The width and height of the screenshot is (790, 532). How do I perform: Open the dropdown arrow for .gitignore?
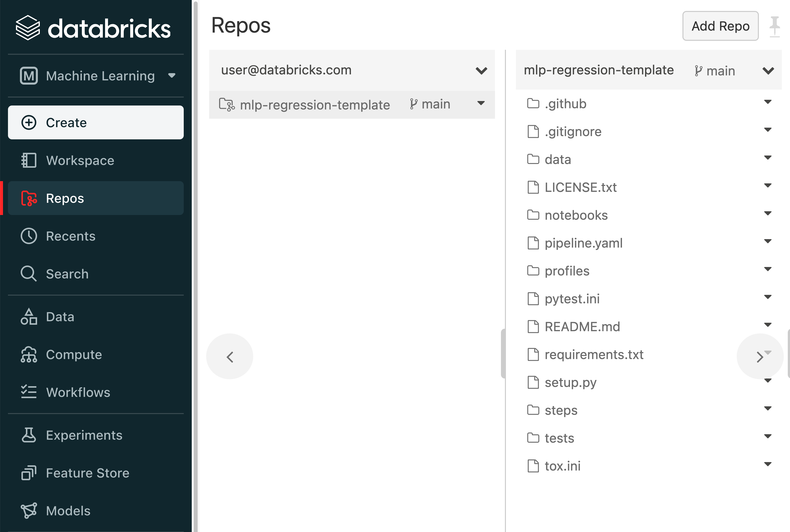(768, 130)
